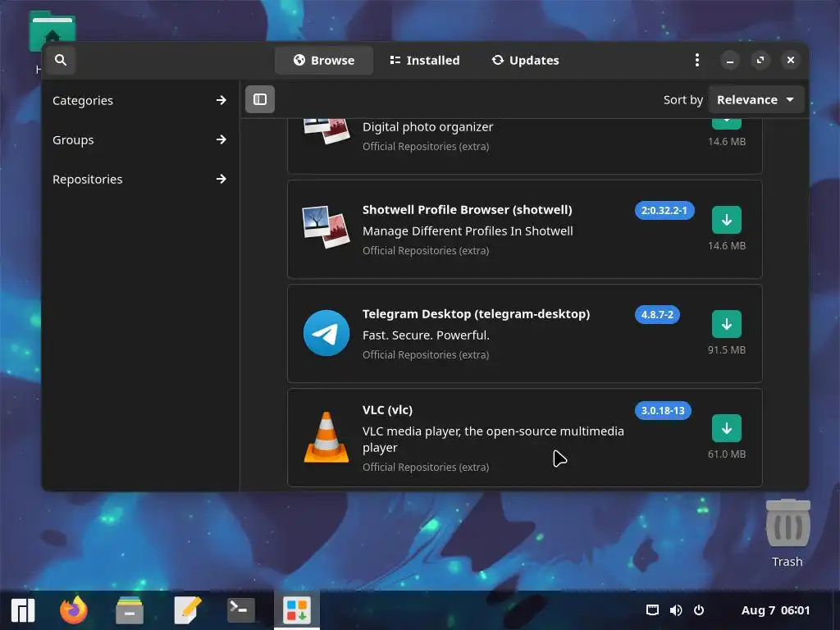The width and height of the screenshot is (840, 630).
Task: Click the Aug 7 06:01 clock
Action: tap(775, 610)
